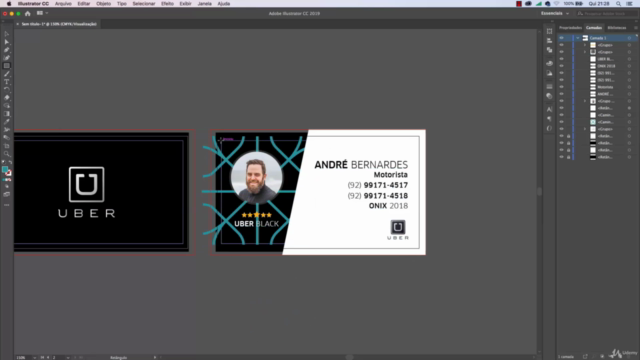The image size is (640, 360).
Task: Hide the ONIX 2018 layer
Action: click(x=562, y=66)
